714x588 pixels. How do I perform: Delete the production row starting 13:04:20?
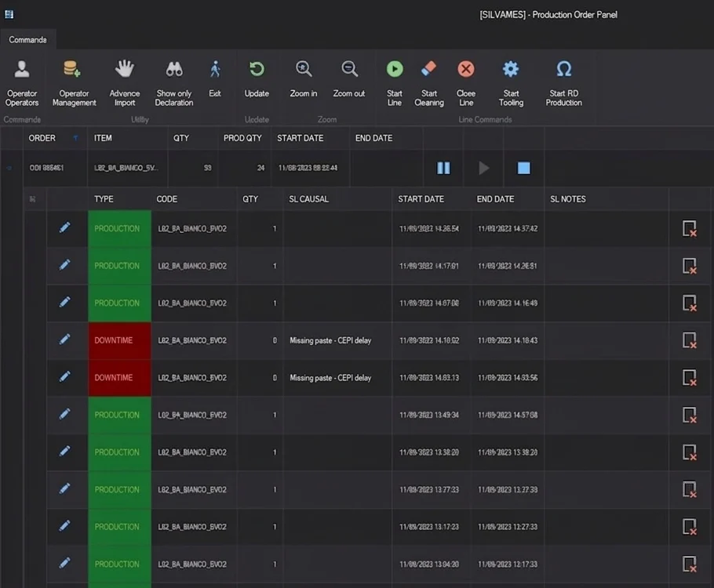[690, 564]
